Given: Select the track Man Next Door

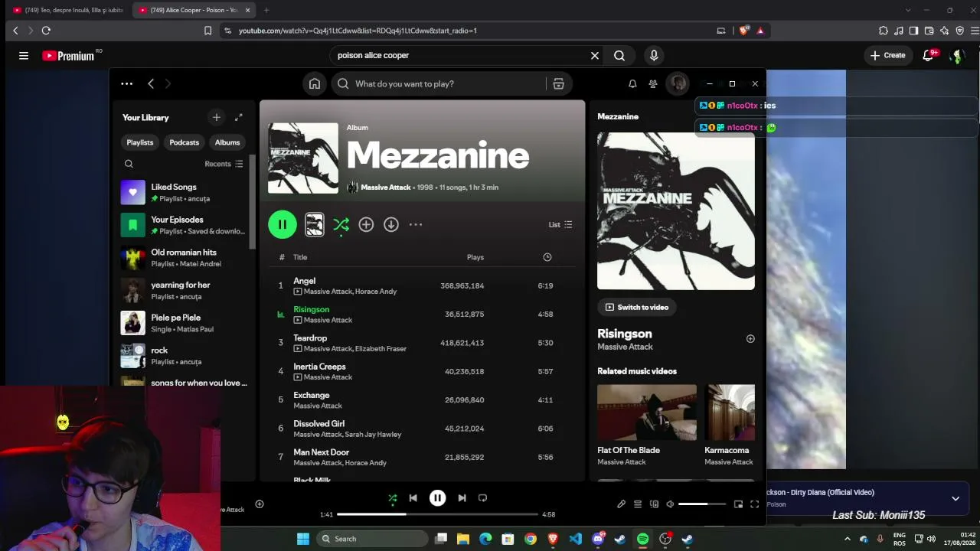Looking at the screenshot, I should [x=423, y=457].
